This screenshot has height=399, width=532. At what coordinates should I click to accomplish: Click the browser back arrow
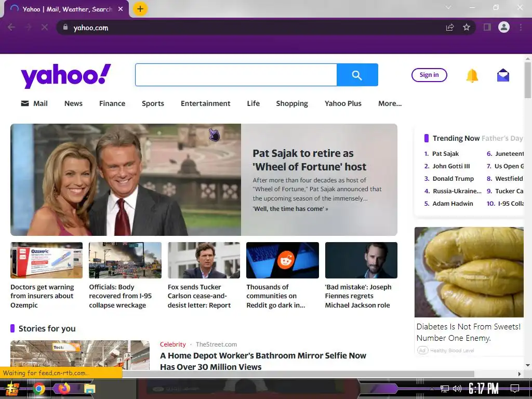click(11, 28)
